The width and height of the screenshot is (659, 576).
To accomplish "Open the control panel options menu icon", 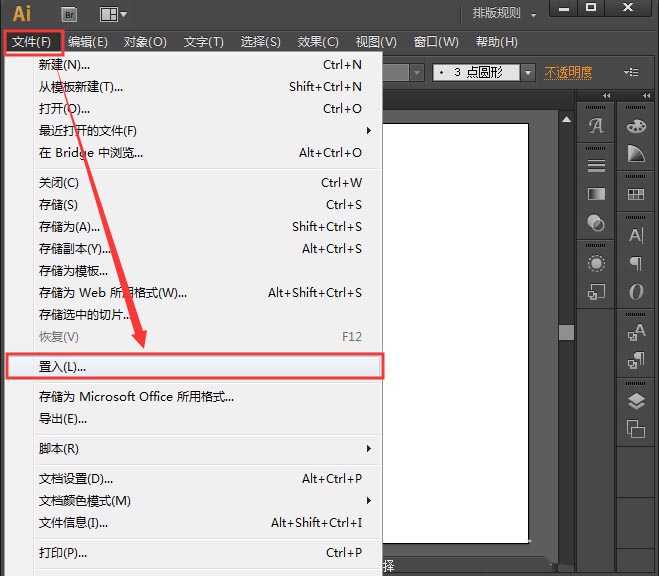I will click(x=631, y=72).
